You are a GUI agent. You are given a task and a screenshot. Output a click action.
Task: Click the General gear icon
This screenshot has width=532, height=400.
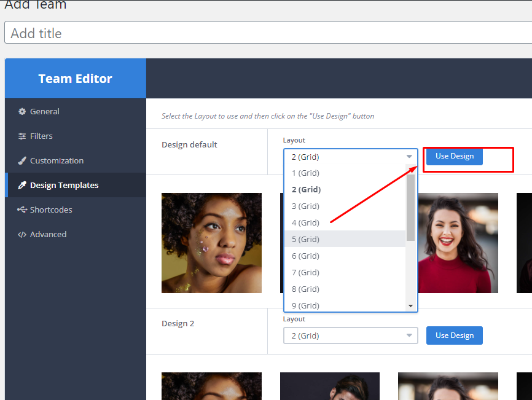click(22, 112)
